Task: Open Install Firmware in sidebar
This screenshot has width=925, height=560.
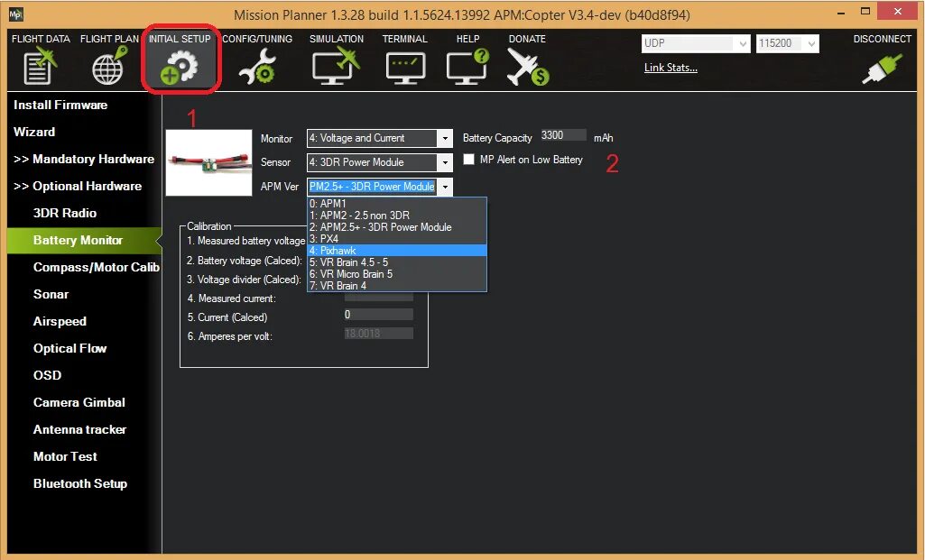Action: point(60,105)
